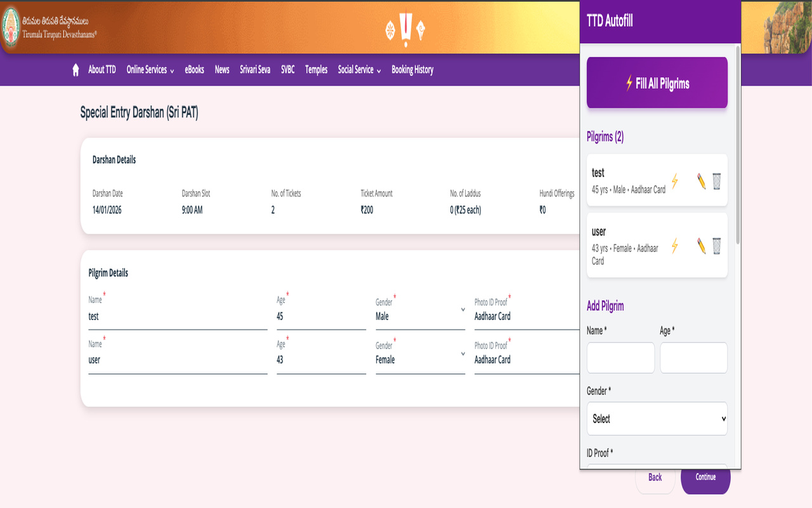Click the 'Add Pilgrim' heading
This screenshot has width=812, height=508.
click(x=605, y=305)
